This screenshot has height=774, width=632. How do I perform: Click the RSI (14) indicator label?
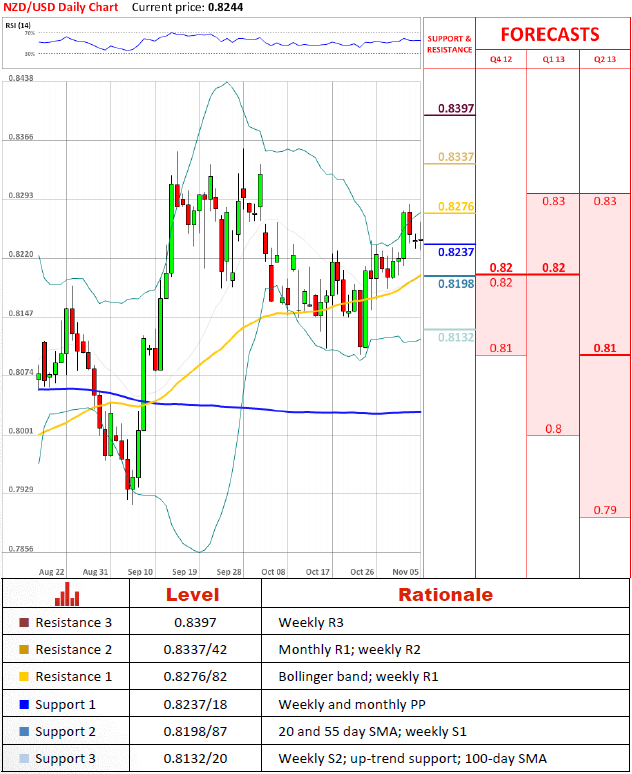point(18,25)
